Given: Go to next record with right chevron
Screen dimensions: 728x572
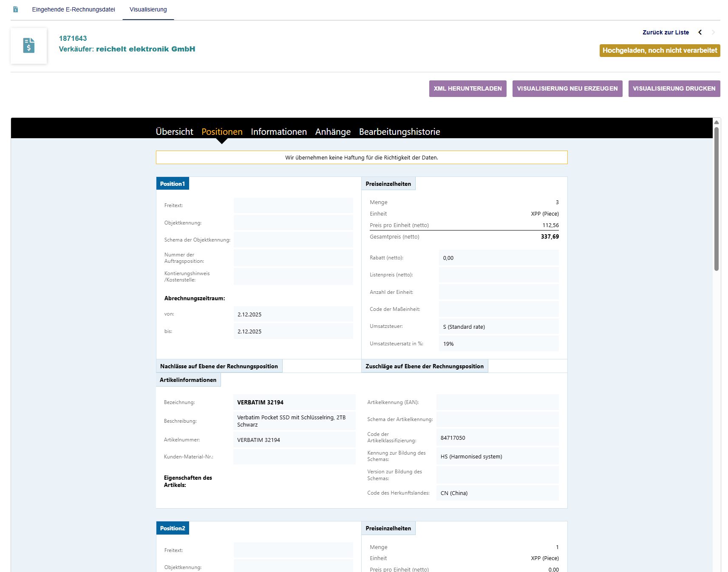Looking at the screenshot, I should (713, 32).
